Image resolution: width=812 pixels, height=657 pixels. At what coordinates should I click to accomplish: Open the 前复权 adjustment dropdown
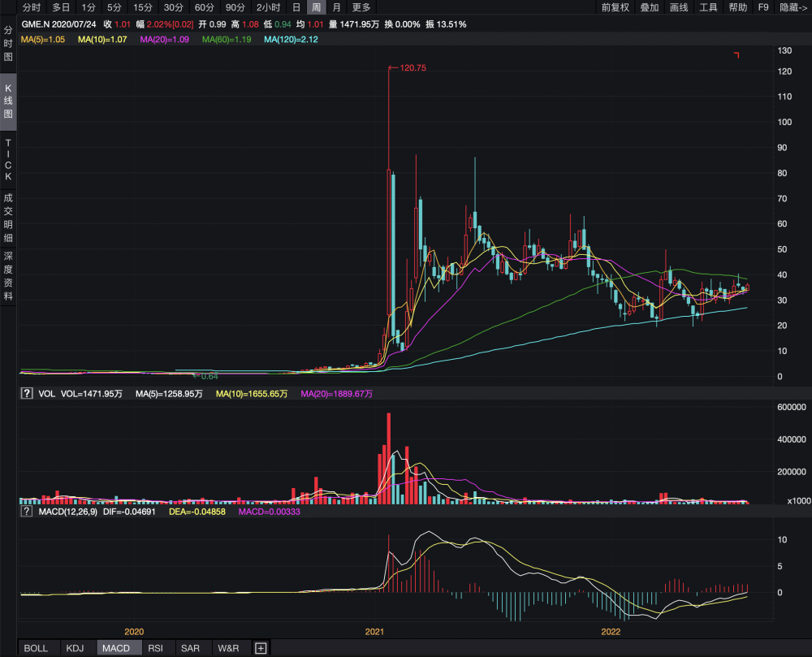point(615,7)
